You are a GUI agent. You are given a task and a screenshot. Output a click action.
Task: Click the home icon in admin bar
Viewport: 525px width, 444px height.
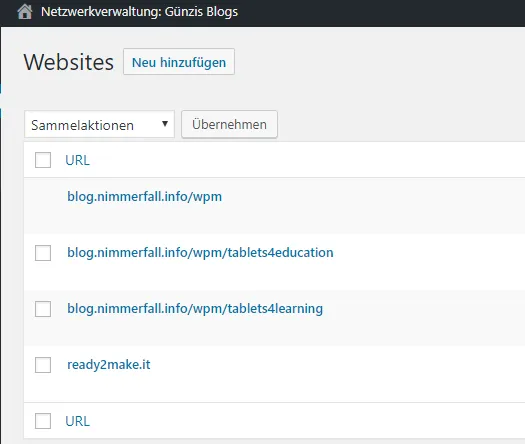coord(25,12)
